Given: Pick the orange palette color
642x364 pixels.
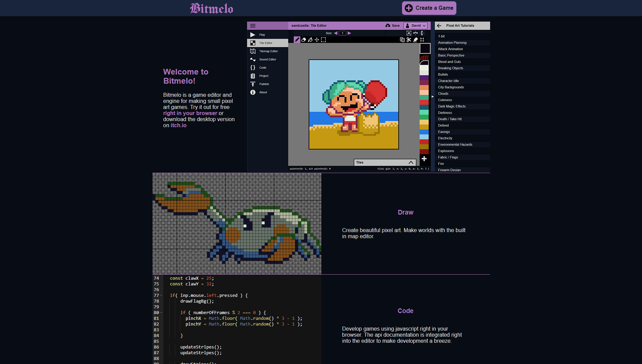Looking at the screenshot, I should pos(424,87).
